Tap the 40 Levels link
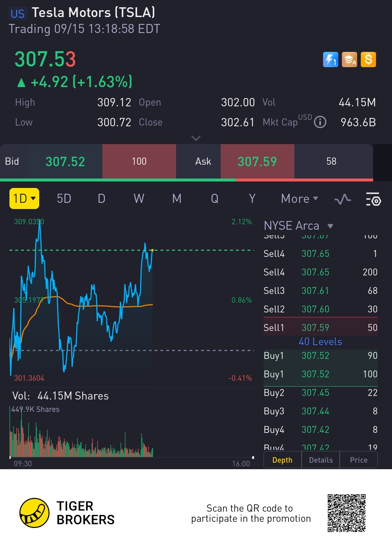This screenshot has width=392, height=557. click(320, 341)
